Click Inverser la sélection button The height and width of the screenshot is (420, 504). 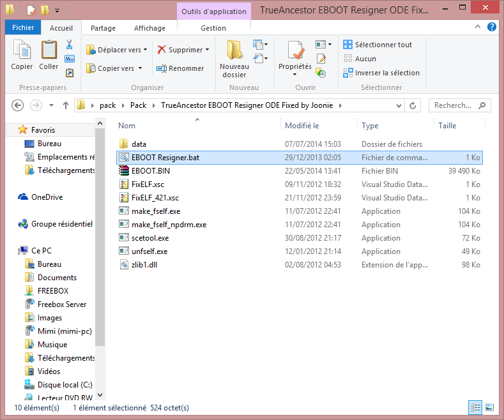click(381, 73)
